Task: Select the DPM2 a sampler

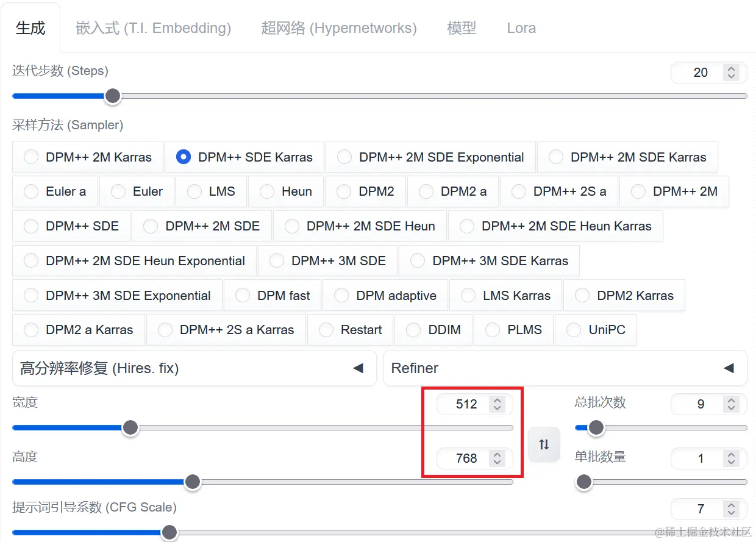Action: pyautogui.click(x=453, y=191)
